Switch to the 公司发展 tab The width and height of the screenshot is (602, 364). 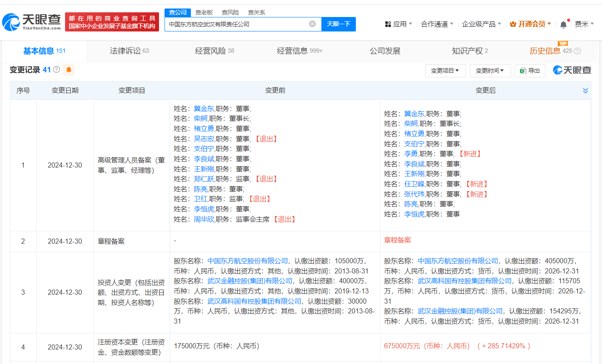[385, 51]
